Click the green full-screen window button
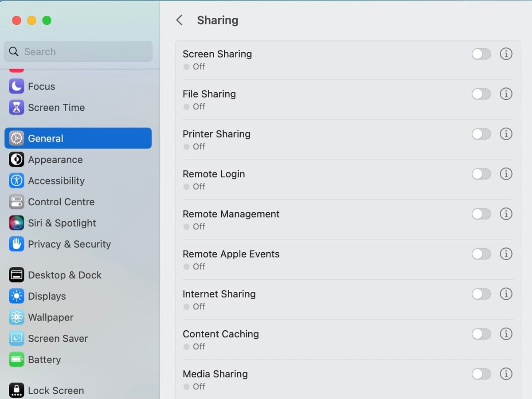This screenshot has height=399, width=532. click(x=47, y=20)
